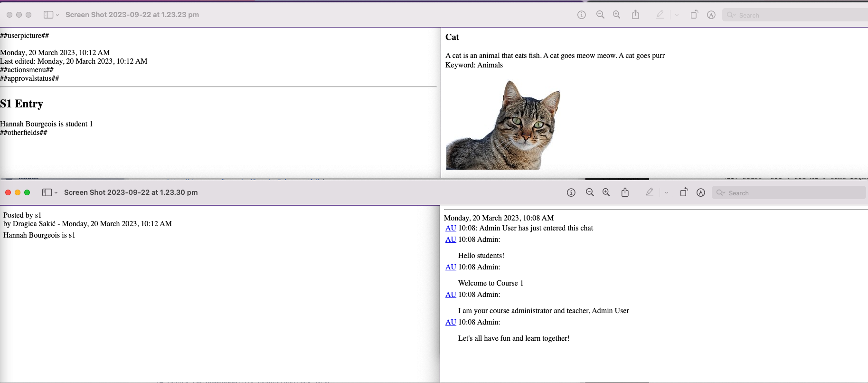
Task: Click '##actionsmenu##' placeholder text
Action: coord(27,70)
